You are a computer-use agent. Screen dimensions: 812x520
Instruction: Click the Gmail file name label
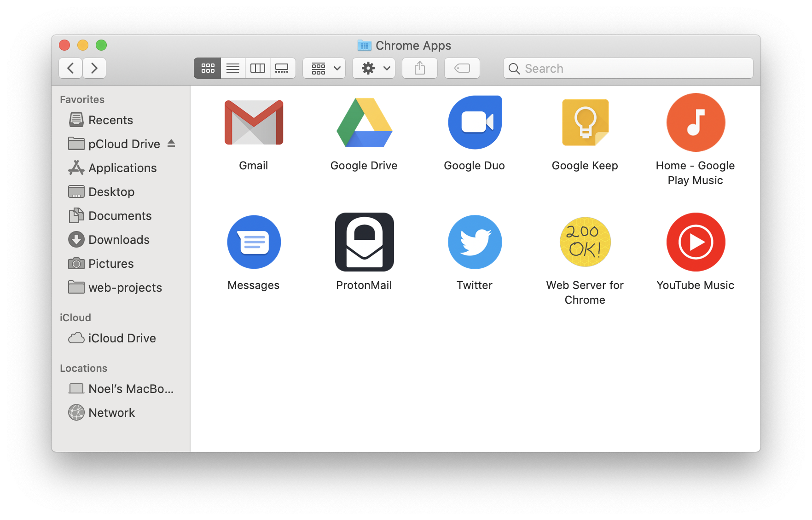[254, 166]
